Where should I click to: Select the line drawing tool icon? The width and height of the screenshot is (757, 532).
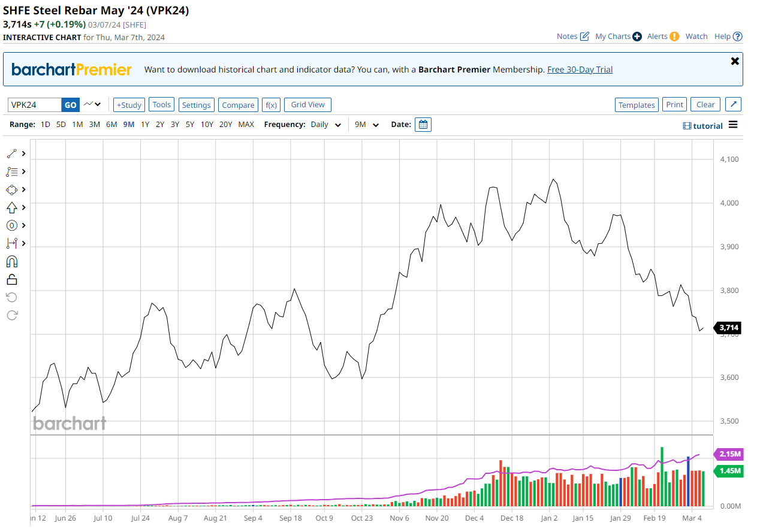(12, 154)
